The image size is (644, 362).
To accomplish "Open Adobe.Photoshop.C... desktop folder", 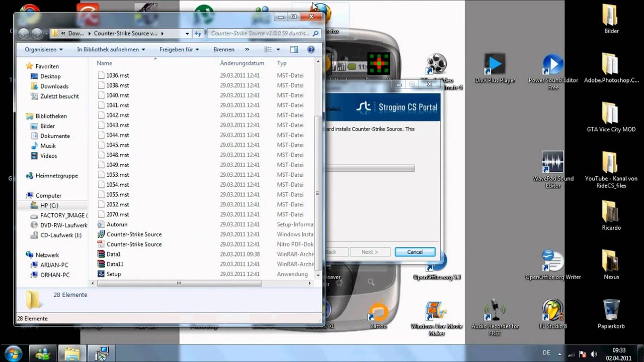I will 611,69.
